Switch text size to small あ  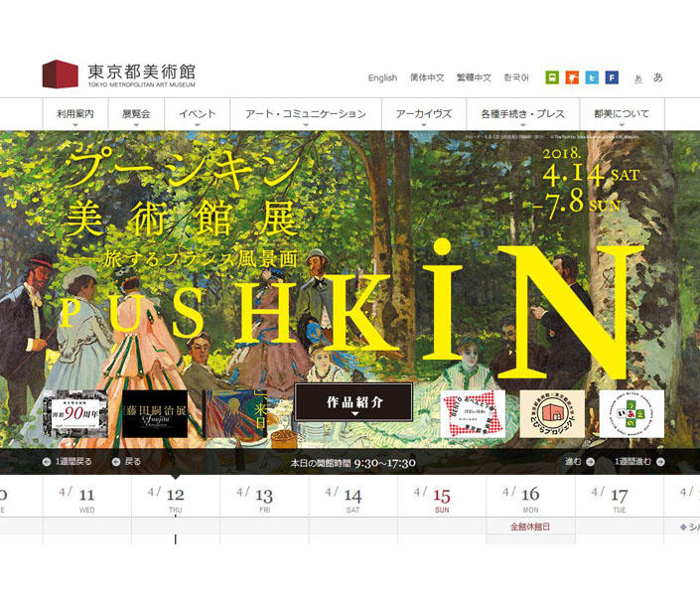pyautogui.click(x=638, y=77)
